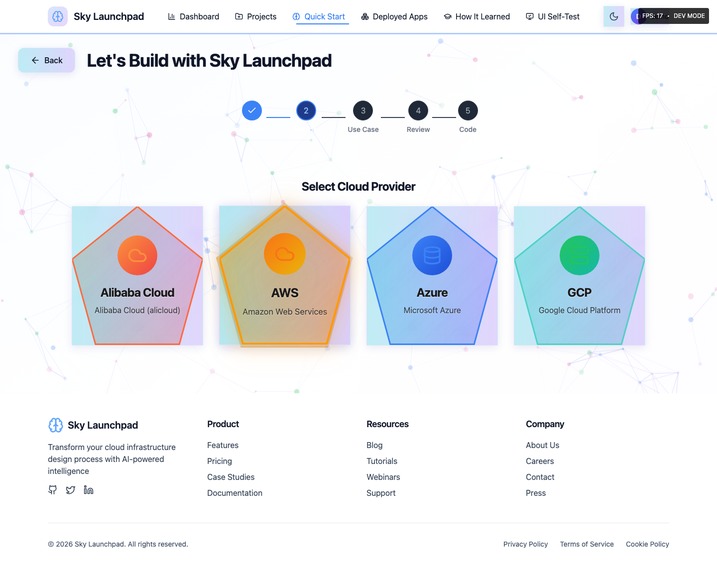Open the GitHub social icon
717x573 pixels.
point(53,490)
